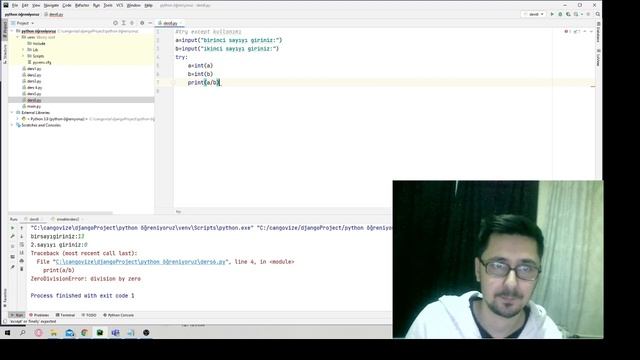Clear console output with trash icon
640x360 pixels.
[22, 269]
